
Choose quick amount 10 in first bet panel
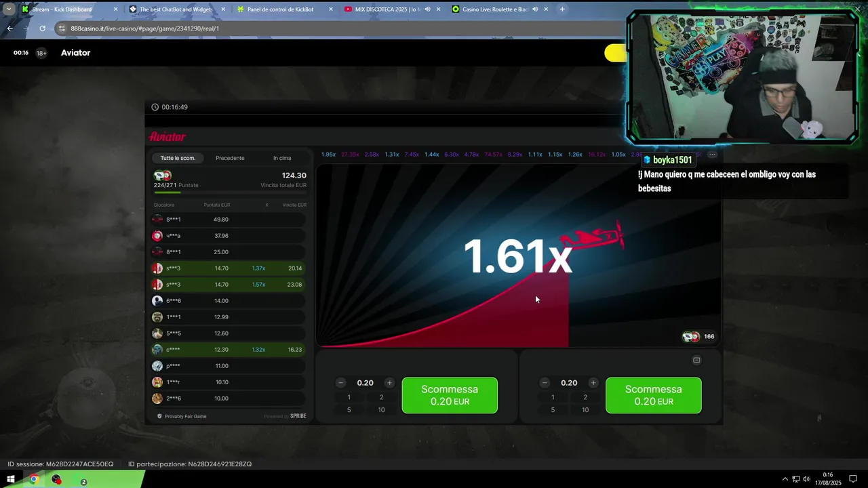click(x=381, y=409)
